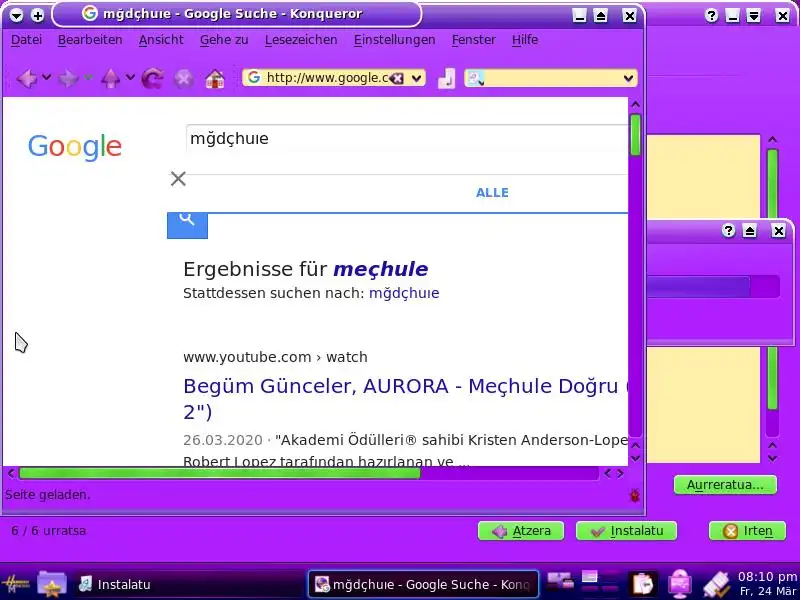The width and height of the screenshot is (800, 600).
Task: Click the Irten button
Action: click(x=747, y=531)
